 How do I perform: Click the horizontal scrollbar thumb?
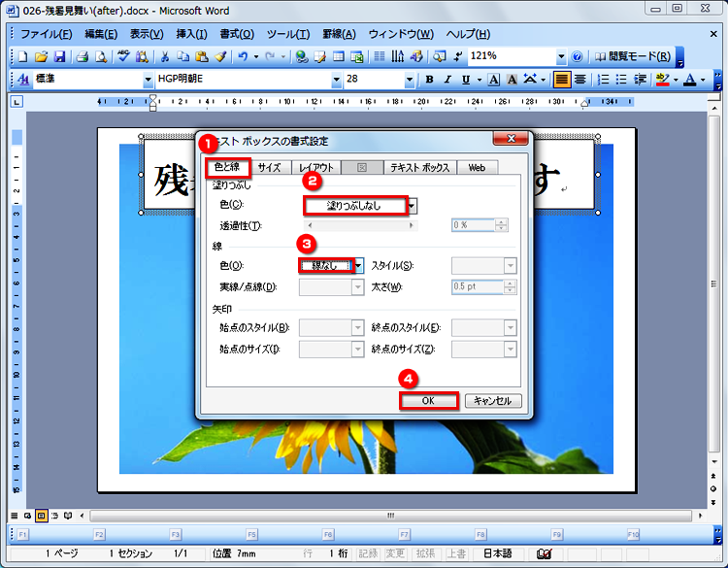point(390,516)
